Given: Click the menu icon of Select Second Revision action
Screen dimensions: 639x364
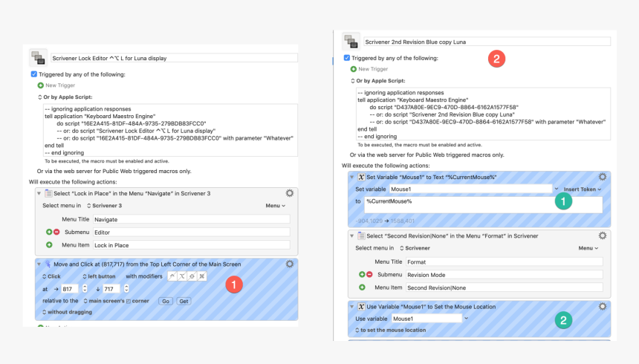Looking at the screenshot, I should [361, 235].
